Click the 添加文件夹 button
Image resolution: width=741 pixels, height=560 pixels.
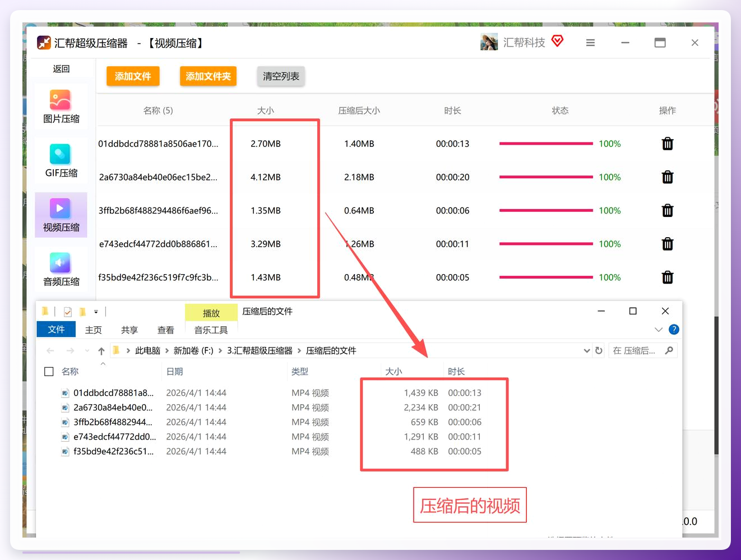(208, 76)
